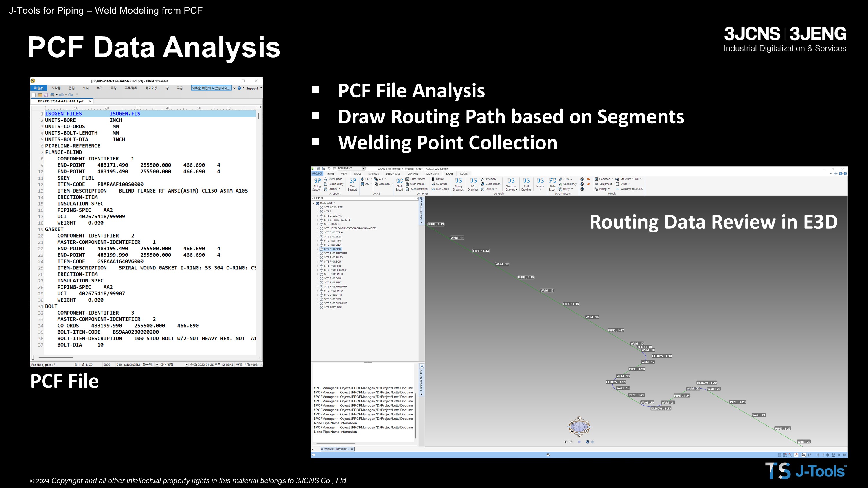Image resolution: width=868 pixels, height=488 pixels.
Task: Switch to the 3JCNS ribbon tab
Action: tap(450, 174)
